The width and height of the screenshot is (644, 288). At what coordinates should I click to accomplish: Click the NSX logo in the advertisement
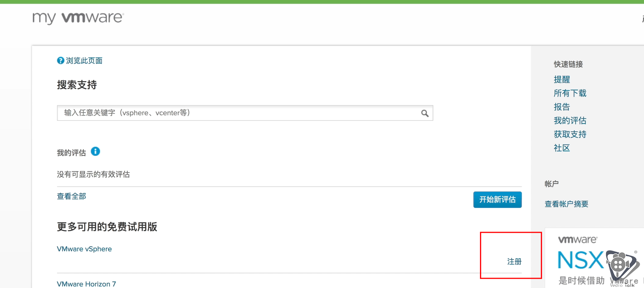[x=580, y=260]
